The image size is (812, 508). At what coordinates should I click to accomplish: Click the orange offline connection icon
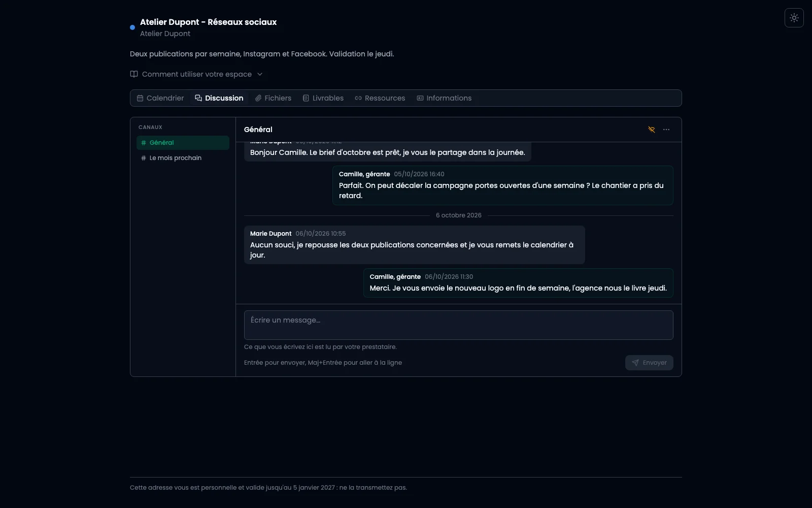point(652,130)
